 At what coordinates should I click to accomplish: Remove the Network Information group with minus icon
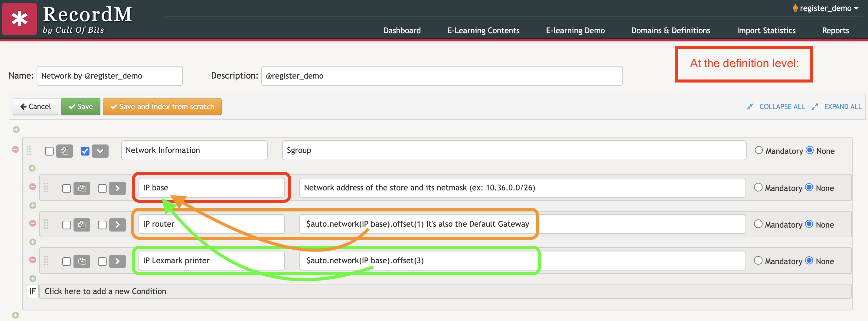click(x=15, y=150)
